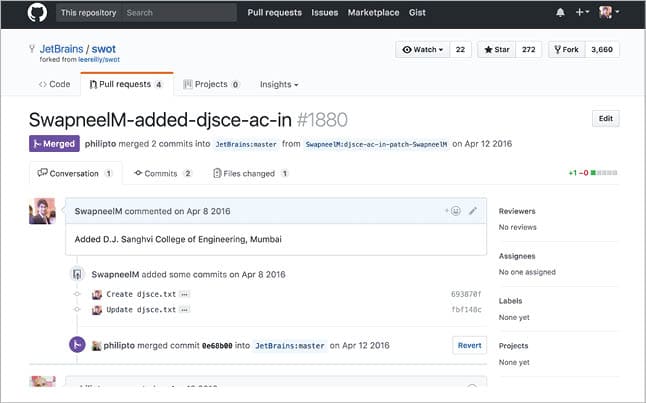Open the plus create-new dropdown

point(583,13)
